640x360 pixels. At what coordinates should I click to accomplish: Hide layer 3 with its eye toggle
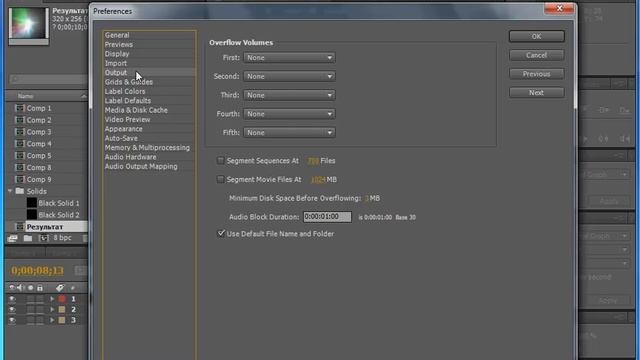pyautogui.click(x=12, y=320)
